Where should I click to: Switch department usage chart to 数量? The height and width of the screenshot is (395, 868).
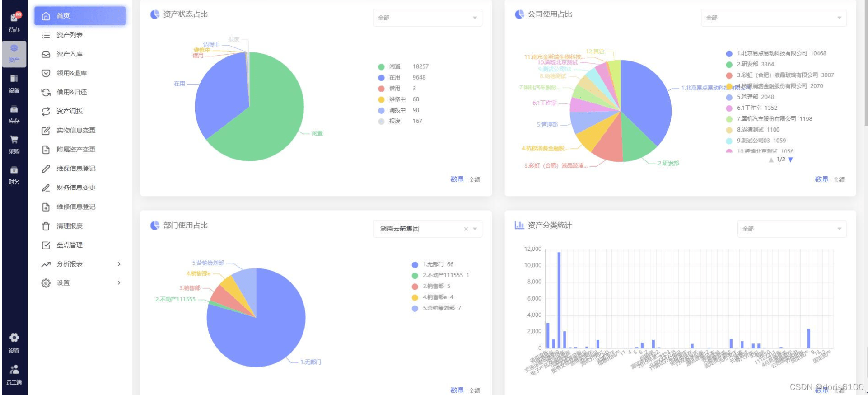(x=457, y=390)
